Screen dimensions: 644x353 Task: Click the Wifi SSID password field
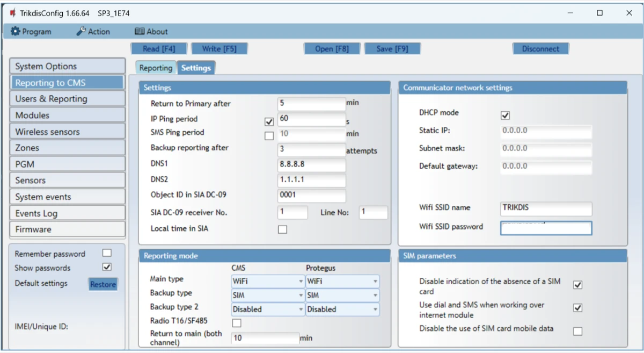pyautogui.click(x=546, y=228)
